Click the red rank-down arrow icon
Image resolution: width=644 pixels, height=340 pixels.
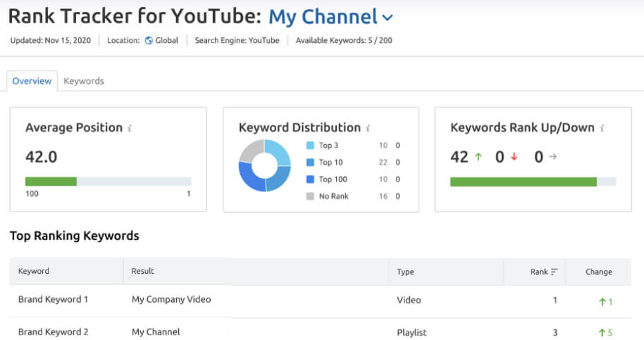514,157
